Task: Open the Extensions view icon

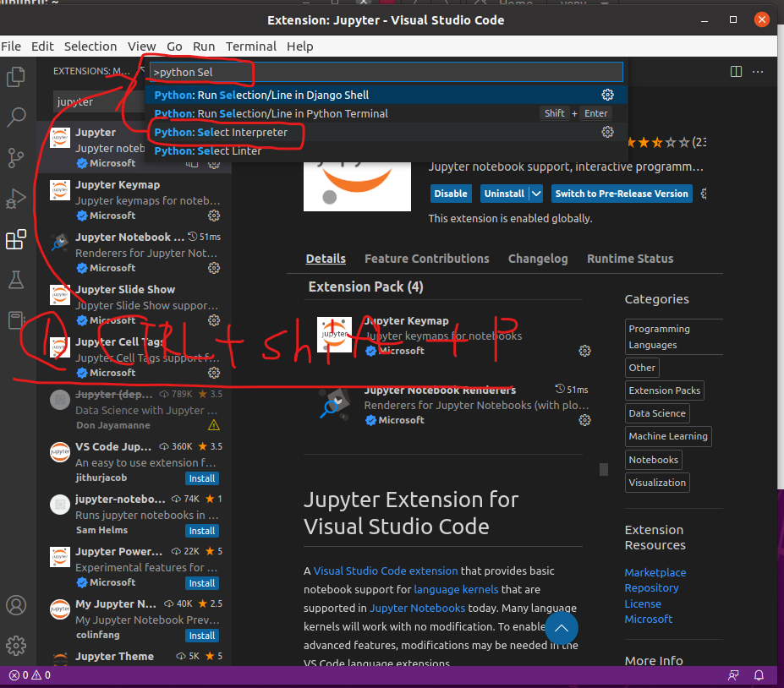Action: tap(16, 239)
